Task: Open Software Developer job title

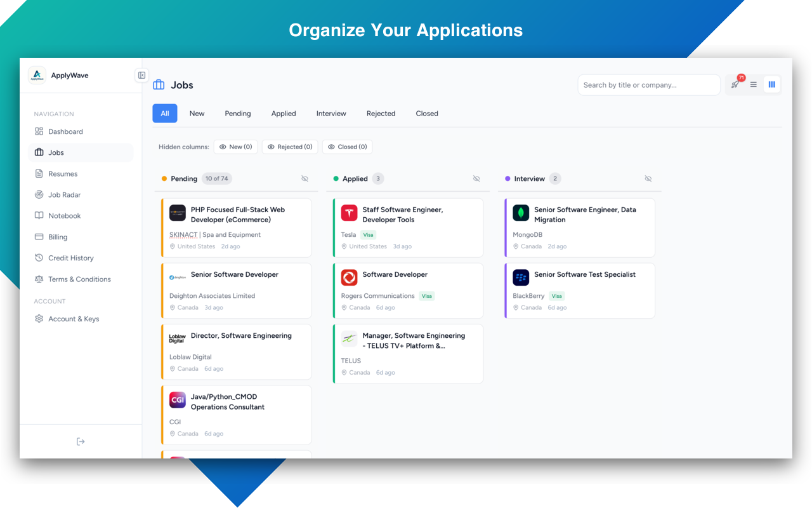Action: tap(395, 274)
